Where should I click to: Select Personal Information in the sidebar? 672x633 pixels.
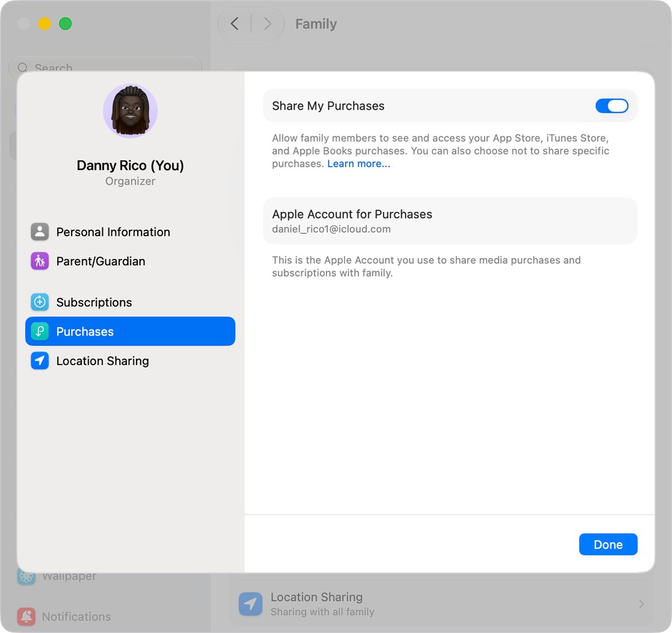[x=130, y=232]
